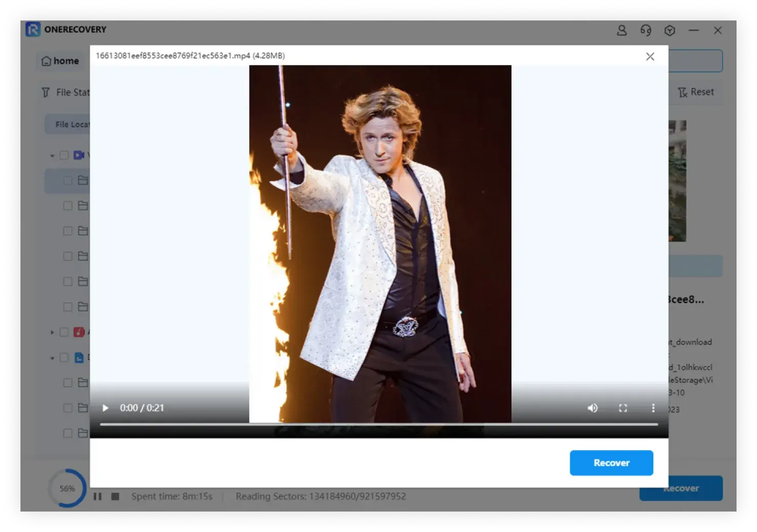Image resolution: width=757 pixels, height=532 pixels.
Task: Click the Reset filter button
Action: 696,92
